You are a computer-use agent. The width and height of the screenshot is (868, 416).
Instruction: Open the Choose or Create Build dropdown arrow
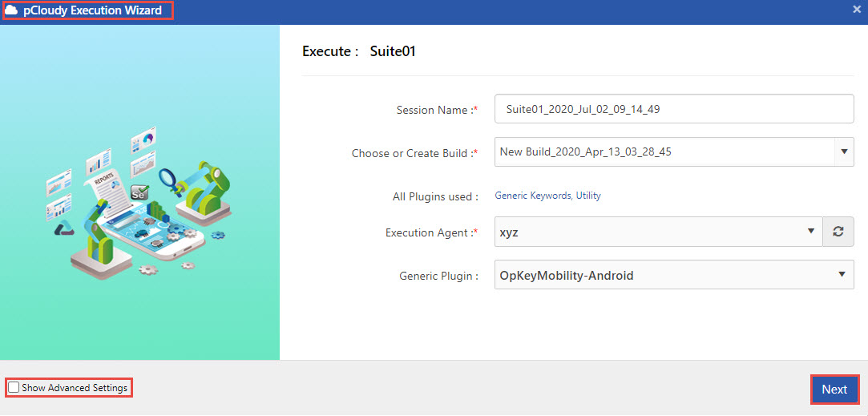(843, 151)
